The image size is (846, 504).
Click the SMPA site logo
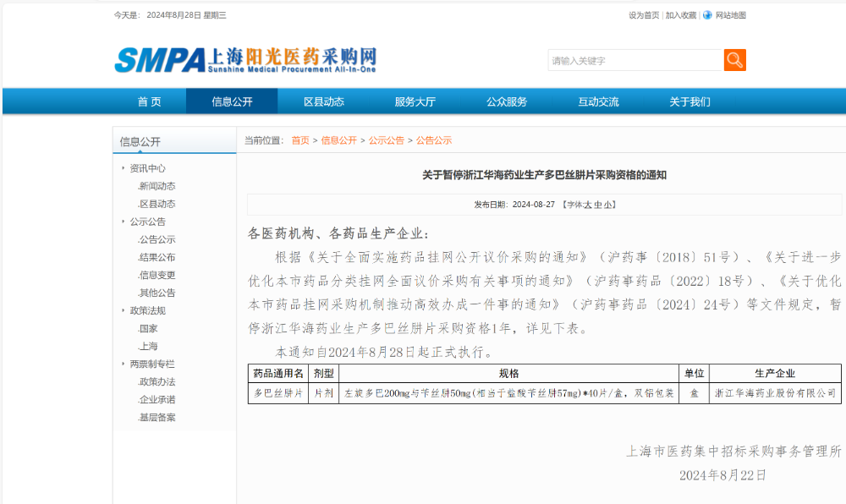pos(245,59)
